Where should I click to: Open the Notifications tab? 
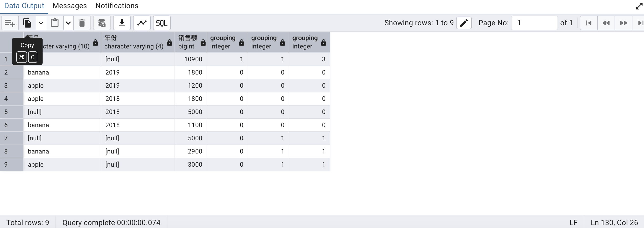(117, 6)
